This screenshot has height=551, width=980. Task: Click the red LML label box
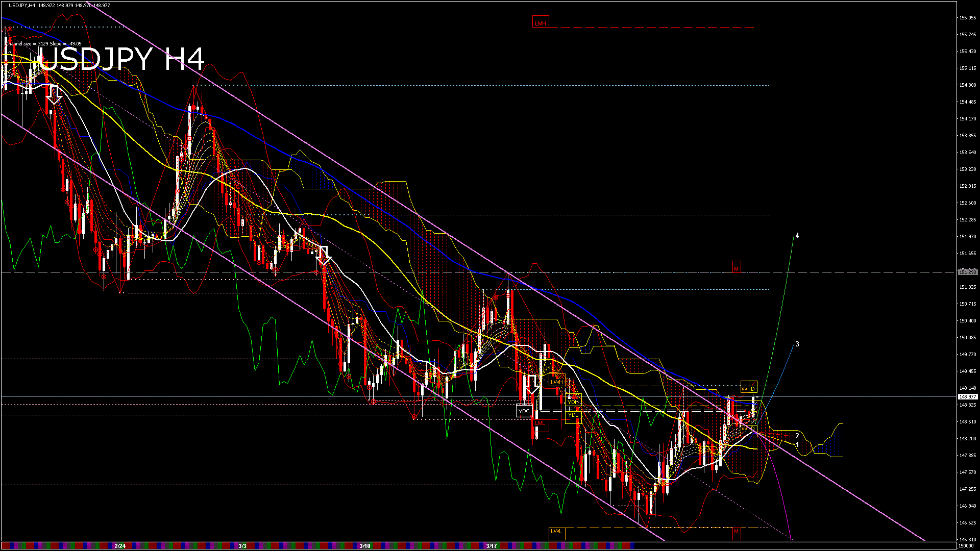coord(540,423)
